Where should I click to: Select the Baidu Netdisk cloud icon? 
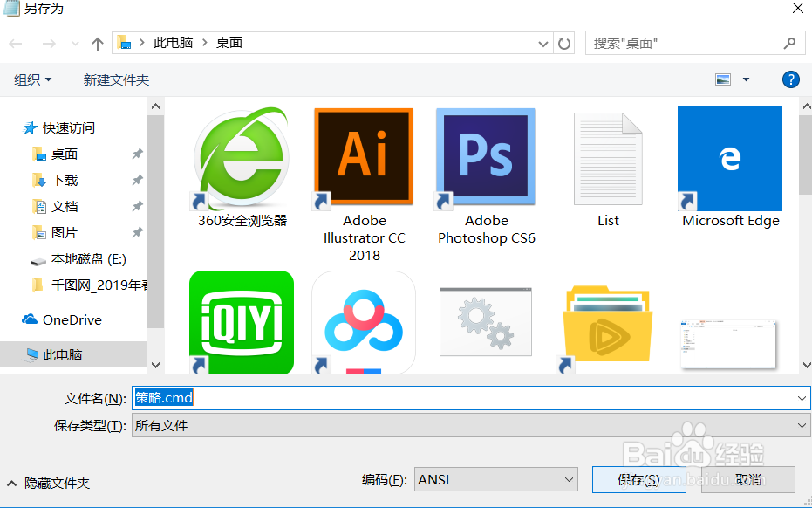(364, 322)
